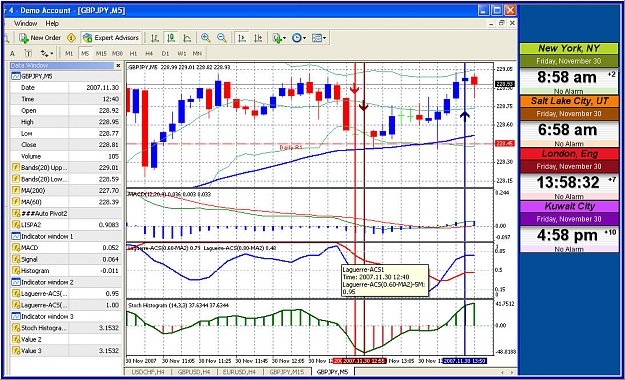Screen dimensions: 625x380
Task: Switch chart to candlesticks view
Action: click(x=171, y=38)
